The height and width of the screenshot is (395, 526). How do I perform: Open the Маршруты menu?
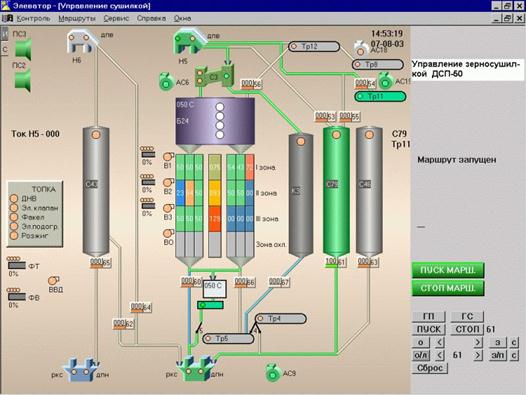coord(77,18)
